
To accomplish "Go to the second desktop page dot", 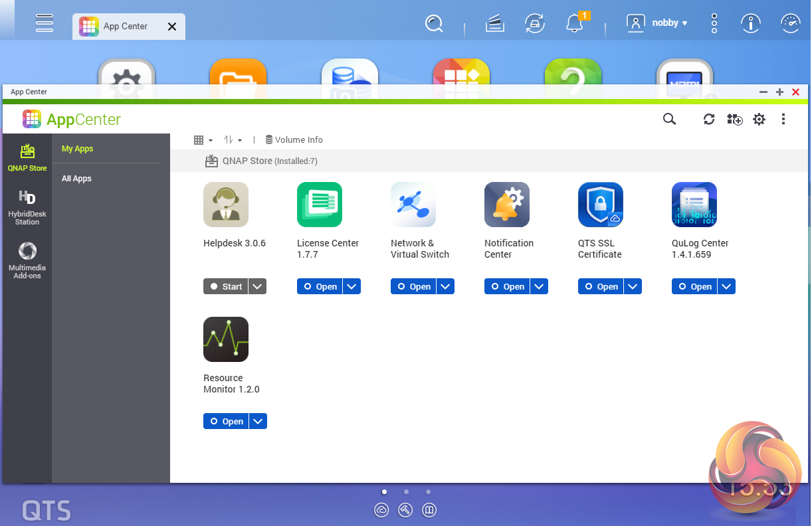I will pos(406,492).
